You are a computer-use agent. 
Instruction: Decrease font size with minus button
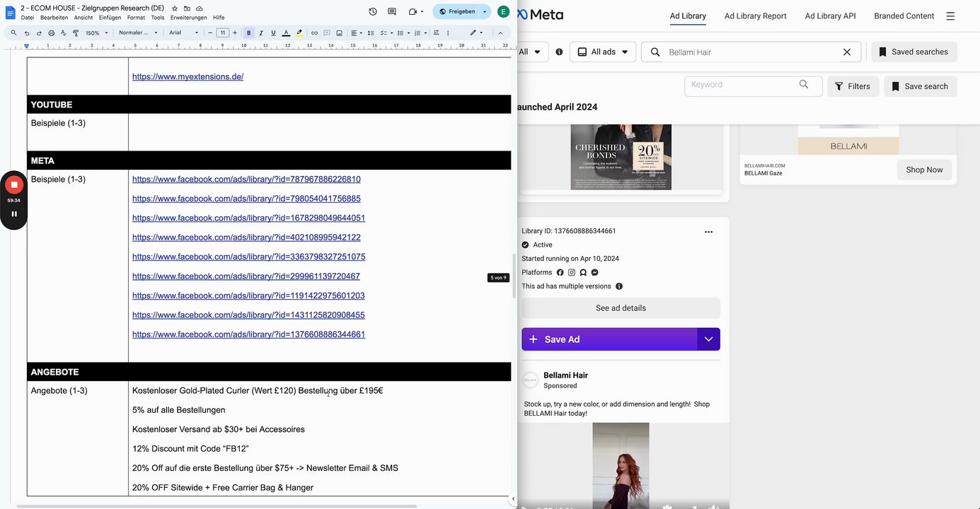click(x=210, y=33)
